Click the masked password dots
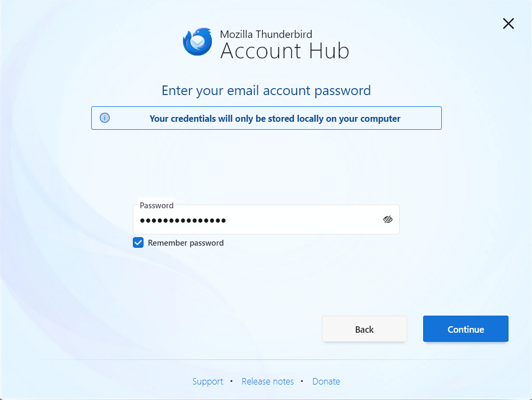 (x=183, y=221)
